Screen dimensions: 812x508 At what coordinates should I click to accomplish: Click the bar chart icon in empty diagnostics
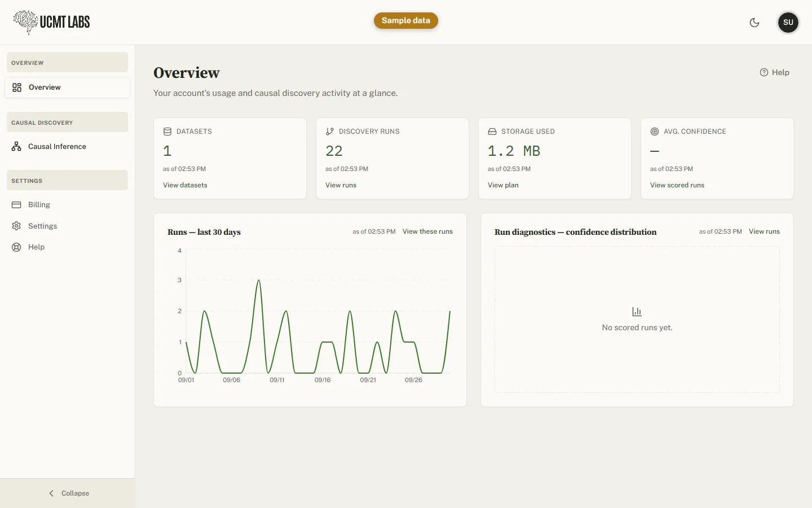(x=637, y=312)
